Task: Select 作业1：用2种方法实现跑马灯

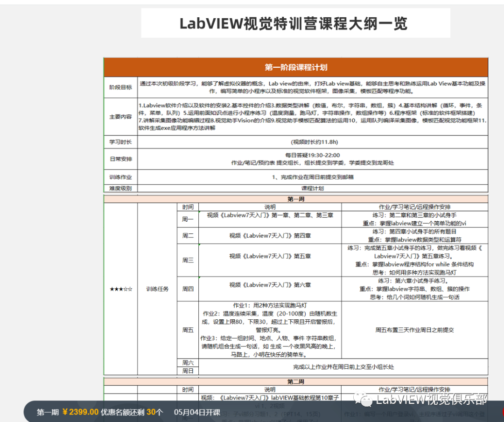Action: point(270,305)
